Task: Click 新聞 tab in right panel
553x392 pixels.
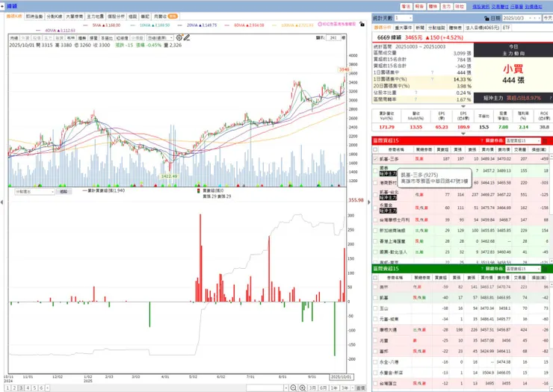Action: point(420,28)
